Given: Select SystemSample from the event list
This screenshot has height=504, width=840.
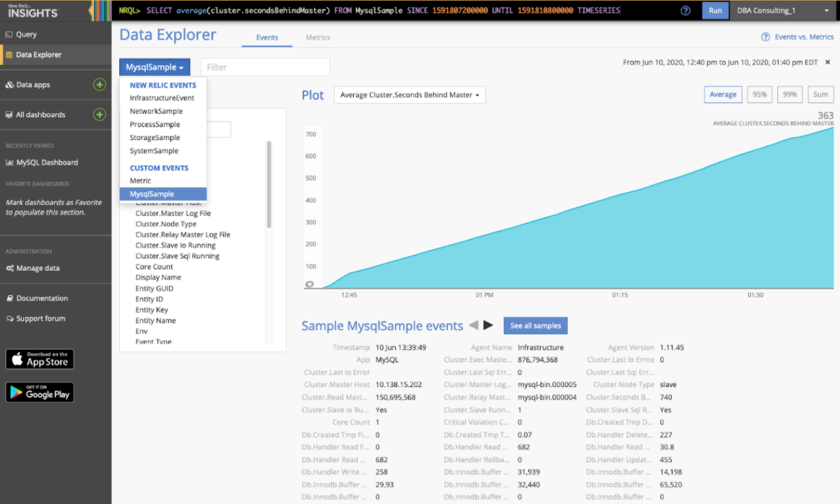Looking at the screenshot, I should pos(154,151).
